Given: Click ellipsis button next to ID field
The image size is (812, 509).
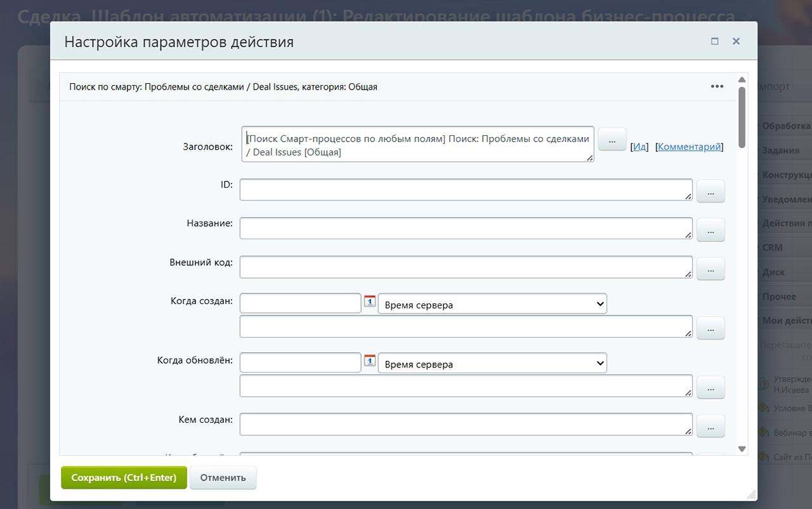Looking at the screenshot, I should 710,191.
